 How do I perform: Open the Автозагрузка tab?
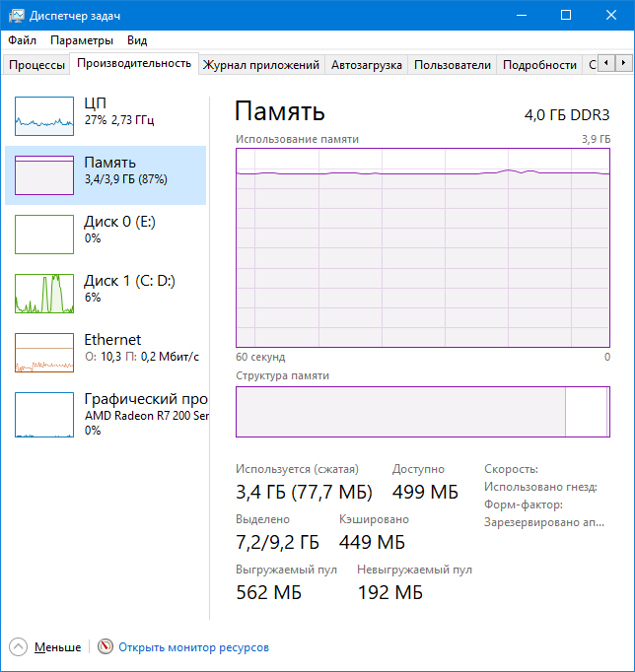click(366, 65)
